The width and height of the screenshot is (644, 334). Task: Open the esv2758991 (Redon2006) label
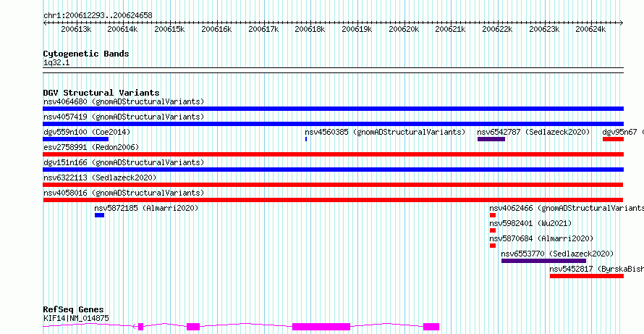[x=91, y=147]
